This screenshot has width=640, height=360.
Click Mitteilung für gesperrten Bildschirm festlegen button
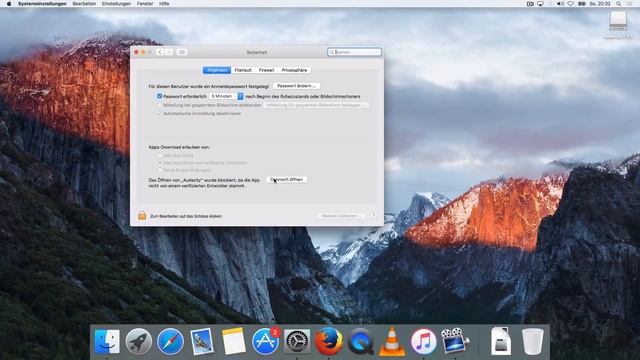[316, 105]
